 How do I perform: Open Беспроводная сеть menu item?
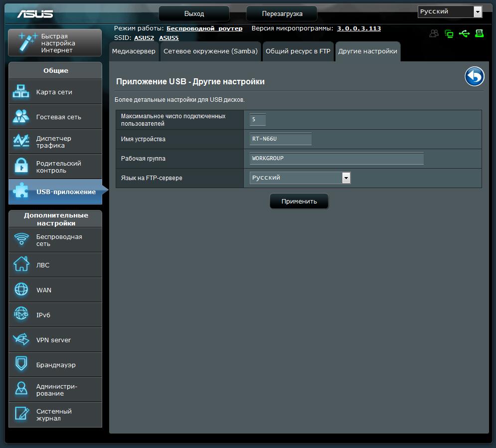point(55,240)
